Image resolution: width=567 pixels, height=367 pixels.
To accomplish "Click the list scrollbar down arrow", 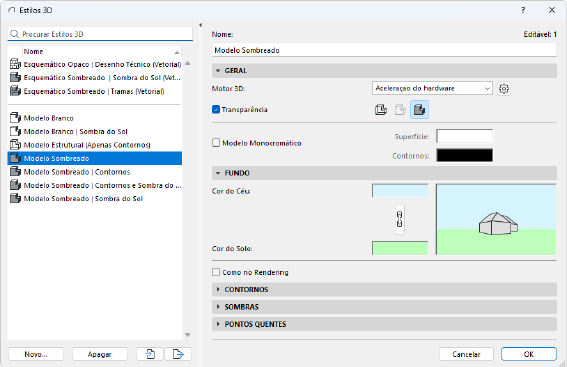I will point(187,335).
